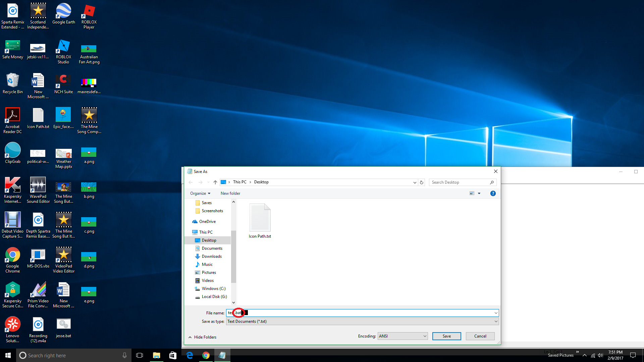Select jesse.bat file on desktop
The width and height of the screenshot is (644, 362).
tap(63, 327)
